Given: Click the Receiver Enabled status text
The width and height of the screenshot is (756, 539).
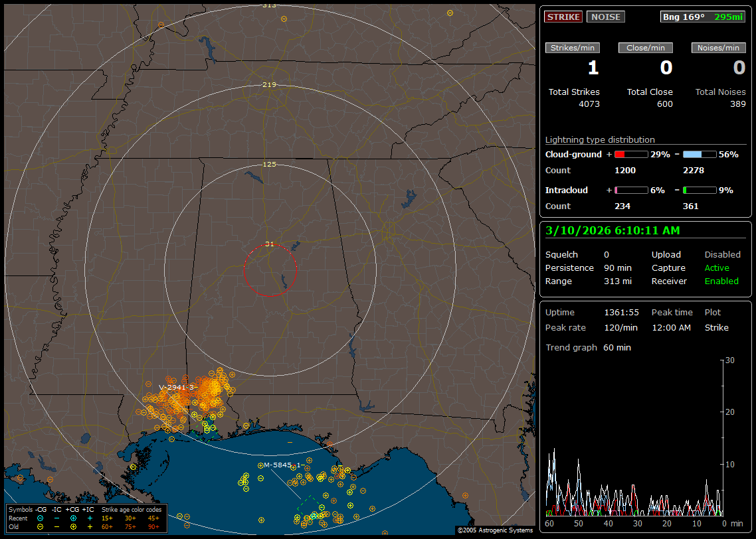Looking at the screenshot, I should pyautogui.click(x=721, y=281).
